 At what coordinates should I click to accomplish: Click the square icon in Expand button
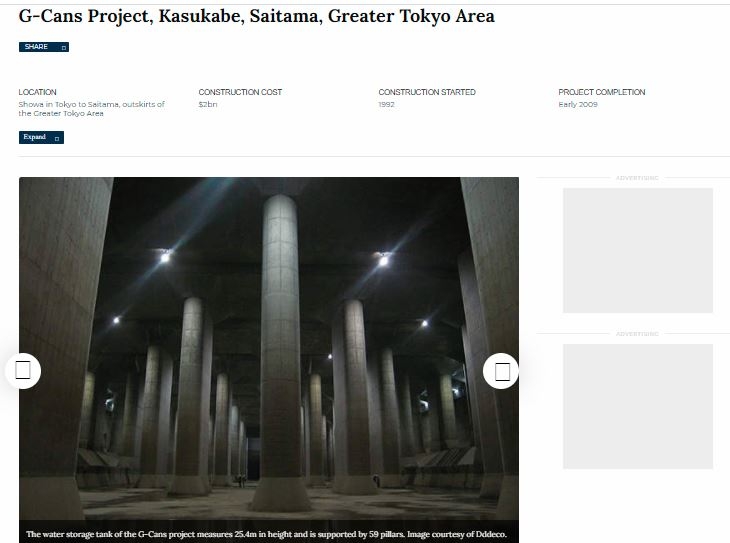click(57, 138)
